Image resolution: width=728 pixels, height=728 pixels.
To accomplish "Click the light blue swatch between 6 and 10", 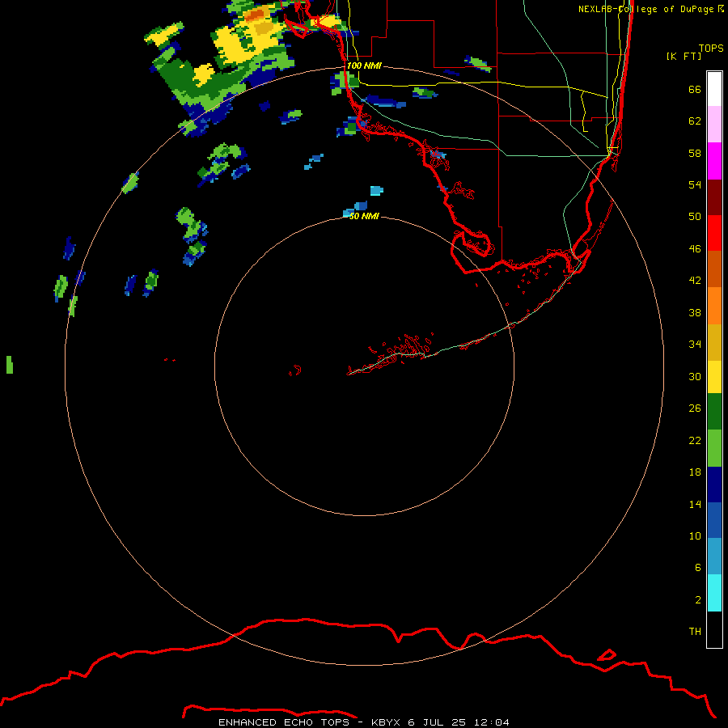I will (714, 557).
